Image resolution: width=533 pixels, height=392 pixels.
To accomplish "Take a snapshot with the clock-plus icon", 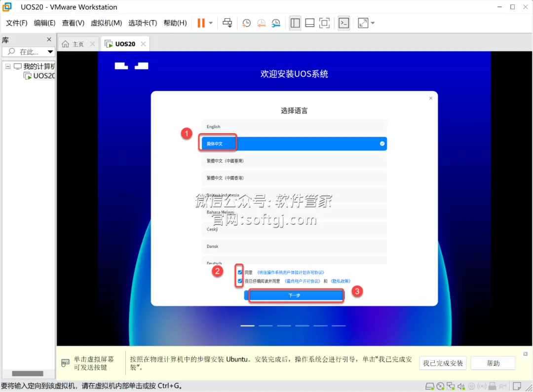I will [246, 23].
